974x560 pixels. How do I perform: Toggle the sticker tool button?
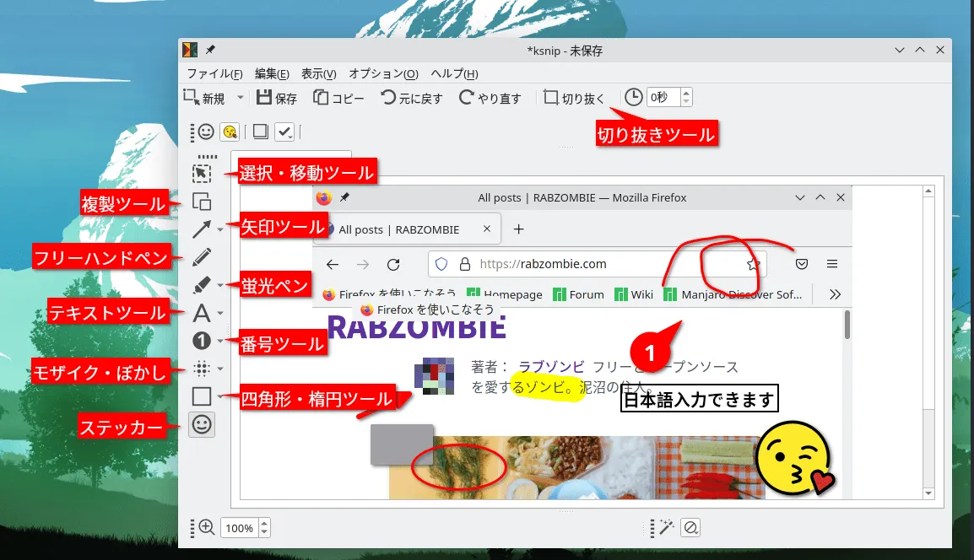pyautogui.click(x=201, y=425)
